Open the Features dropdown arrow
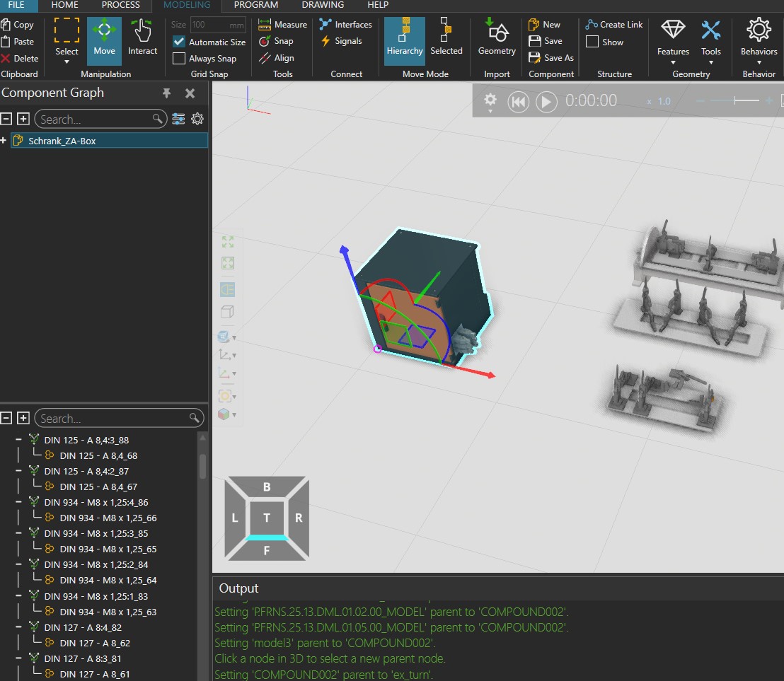Image resolution: width=784 pixels, height=681 pixels. [672, 61]
